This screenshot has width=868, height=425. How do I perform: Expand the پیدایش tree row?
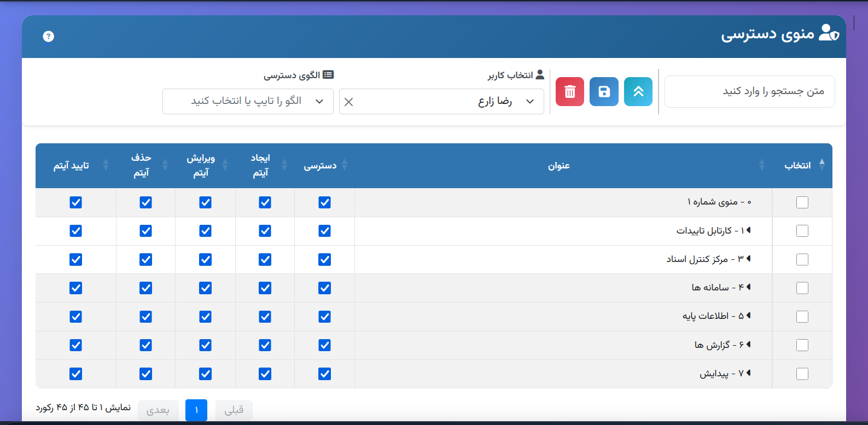[748, 372]
